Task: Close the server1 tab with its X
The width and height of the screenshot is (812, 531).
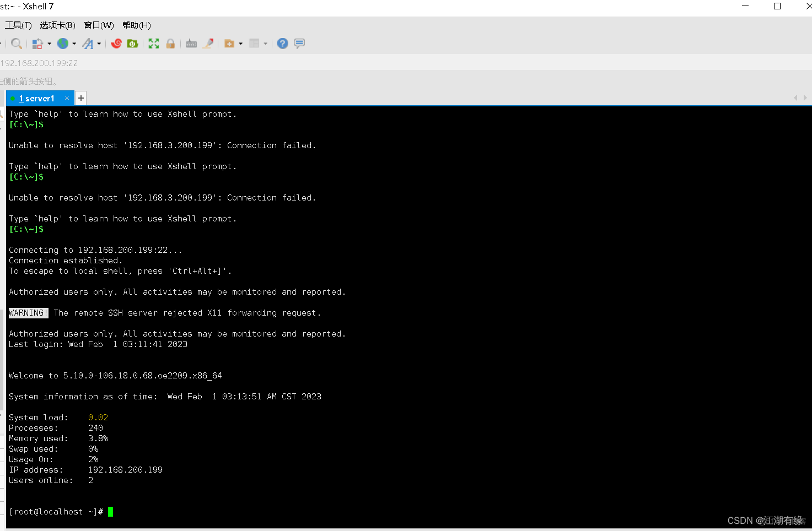Action: [67, 98]
